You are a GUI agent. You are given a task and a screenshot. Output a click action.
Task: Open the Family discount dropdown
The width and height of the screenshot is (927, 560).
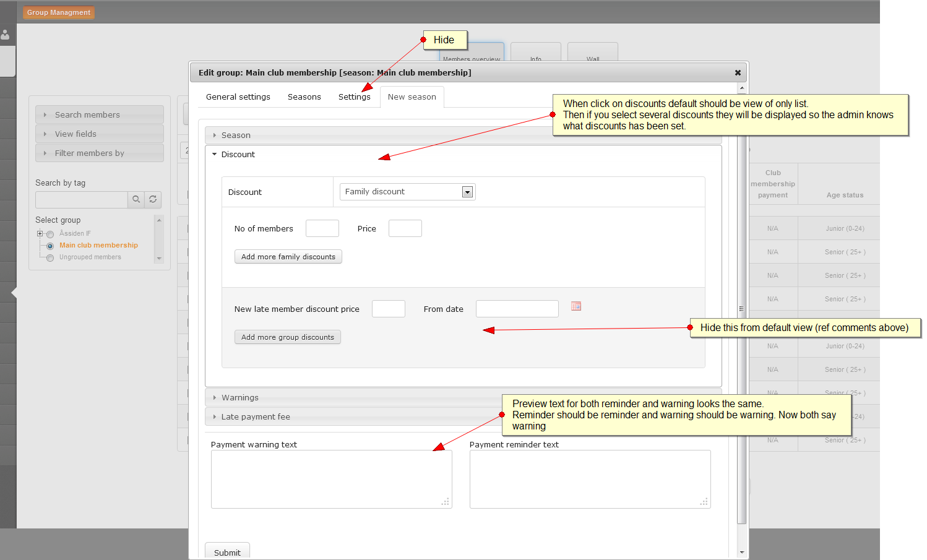(x=407, y=192)
